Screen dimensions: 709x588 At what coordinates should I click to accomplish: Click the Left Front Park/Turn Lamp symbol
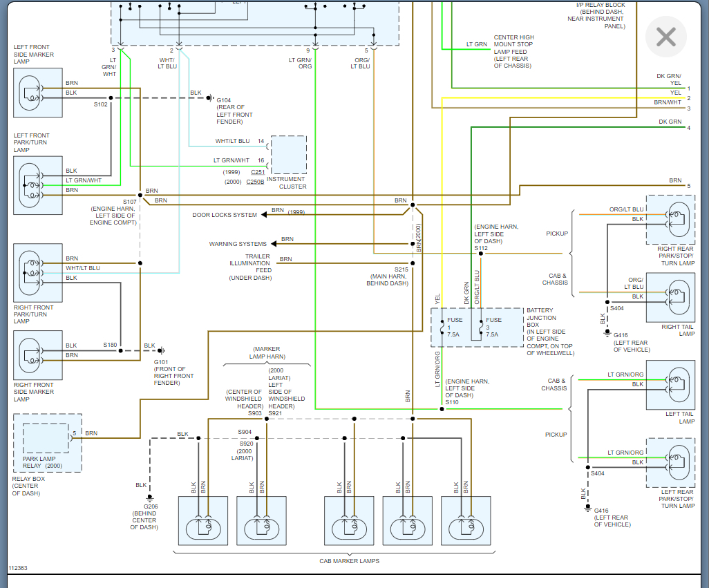pos(38,185)
